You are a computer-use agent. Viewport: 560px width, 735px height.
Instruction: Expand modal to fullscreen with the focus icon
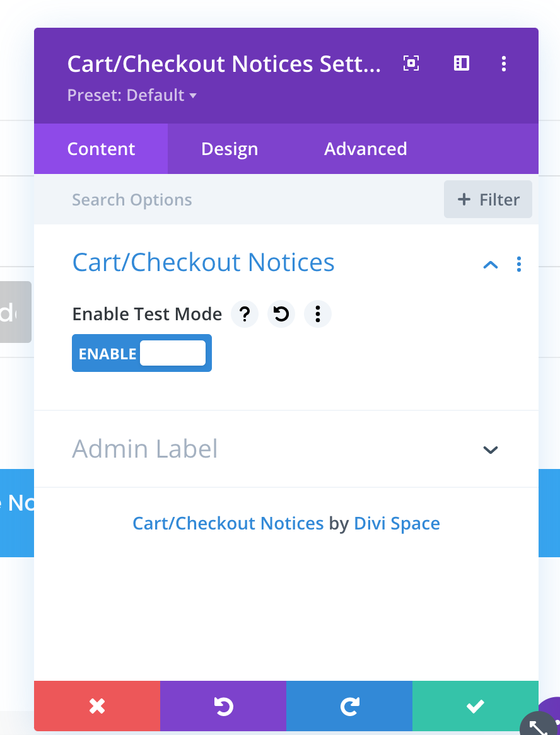(x=411, y=63)
